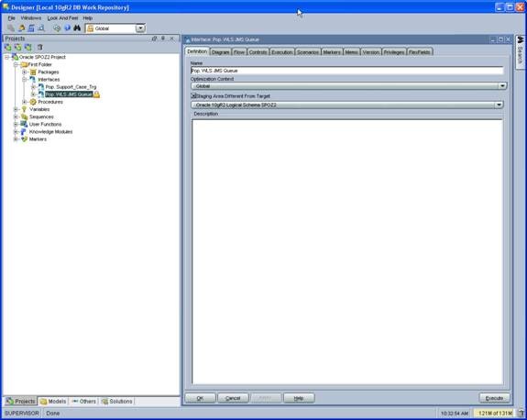The image size is (527, 420).
Task: Switch to the Memo tab
Action: 352,52
